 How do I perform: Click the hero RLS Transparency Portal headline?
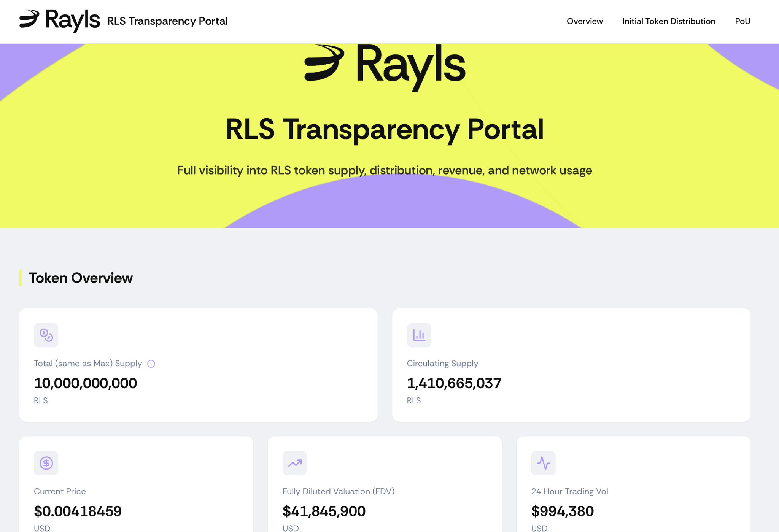coord(385,129)
